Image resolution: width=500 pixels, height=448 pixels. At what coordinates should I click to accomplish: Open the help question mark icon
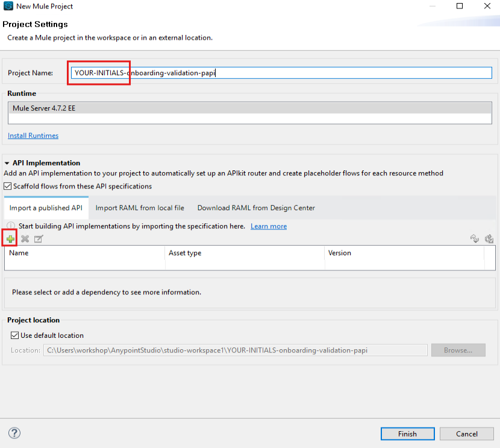click(14, 433)
